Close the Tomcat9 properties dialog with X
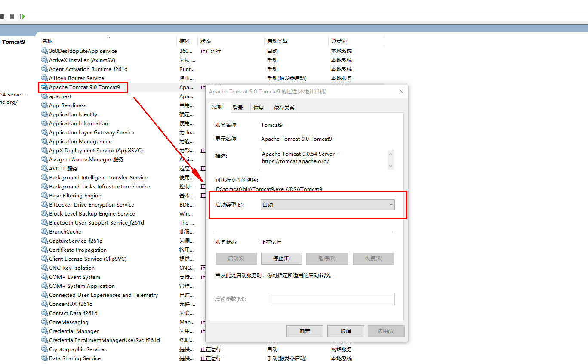This screenshot has height=364, width=588. (x=401, y=91)
